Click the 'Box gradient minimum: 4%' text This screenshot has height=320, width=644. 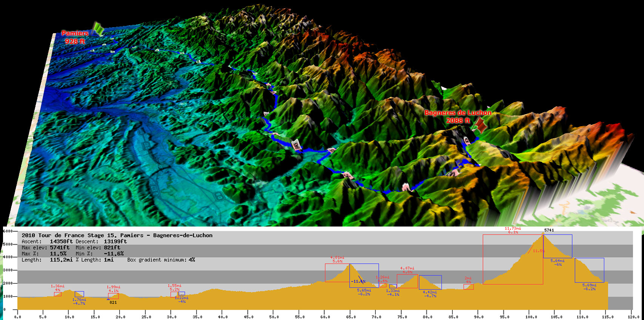161,260
